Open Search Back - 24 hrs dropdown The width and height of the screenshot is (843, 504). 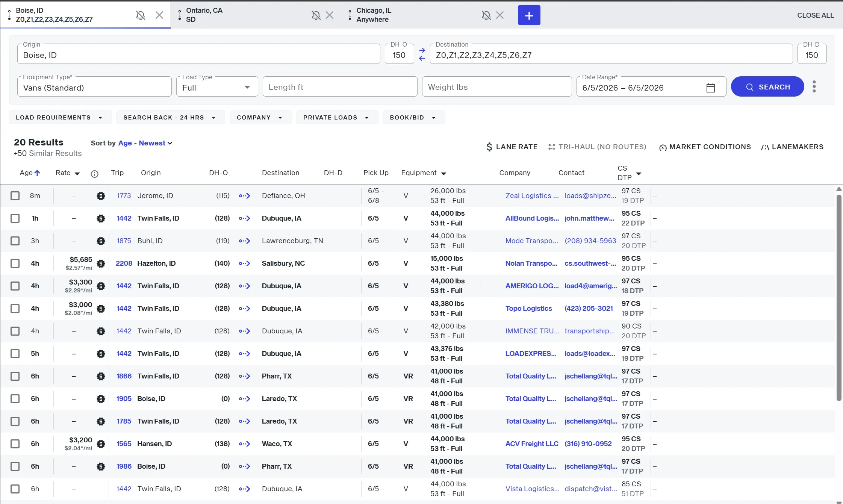(170, 117)
